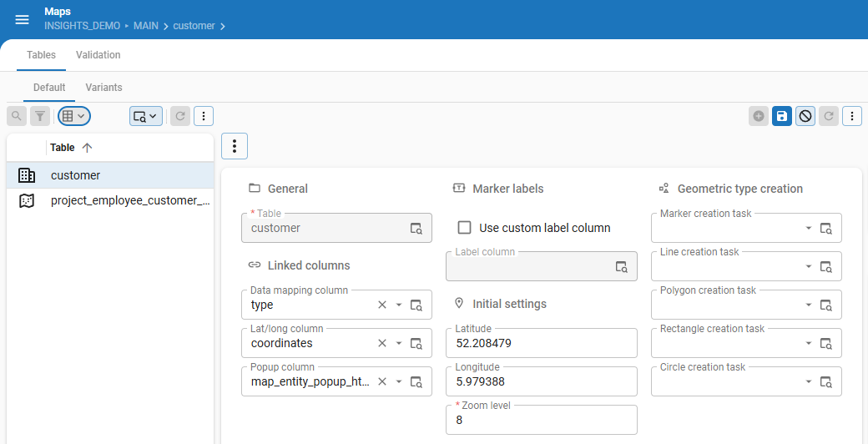Expand the Circle creation task dropdown

808,381
